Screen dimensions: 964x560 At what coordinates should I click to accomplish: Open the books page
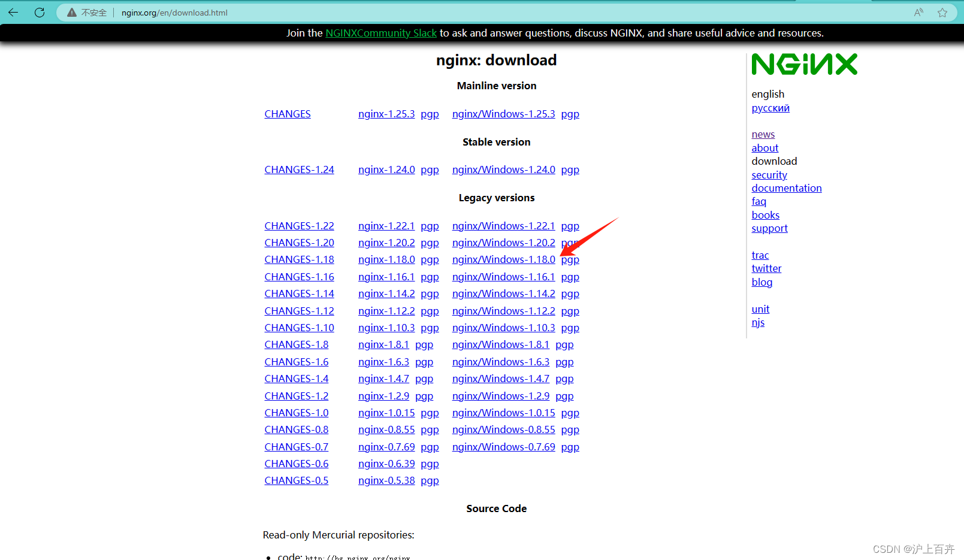coord(766,215)
